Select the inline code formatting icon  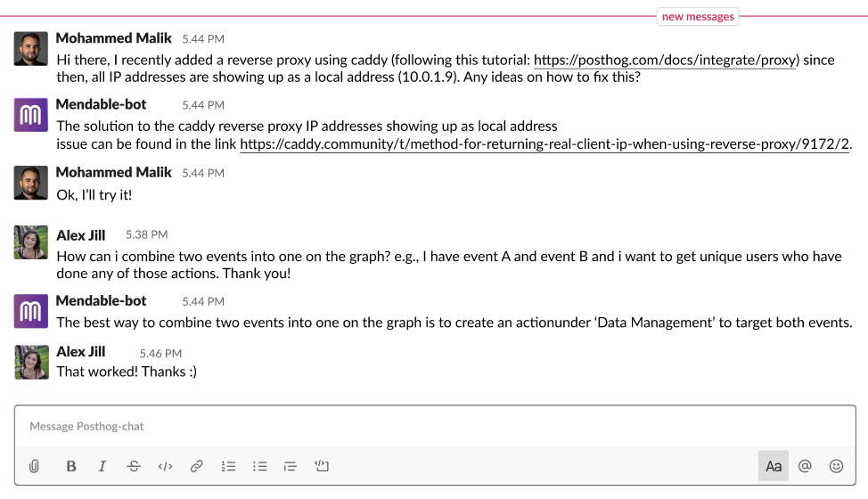(165, 466)
